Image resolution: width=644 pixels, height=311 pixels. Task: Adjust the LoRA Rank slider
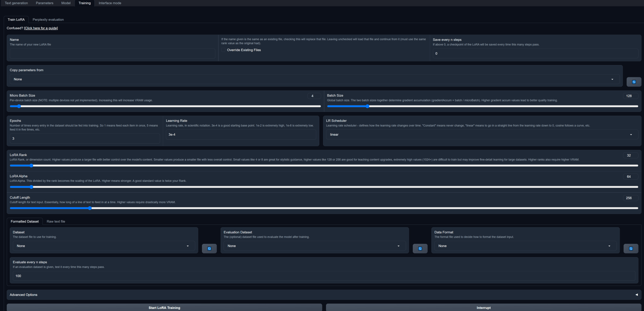[32, 166]
